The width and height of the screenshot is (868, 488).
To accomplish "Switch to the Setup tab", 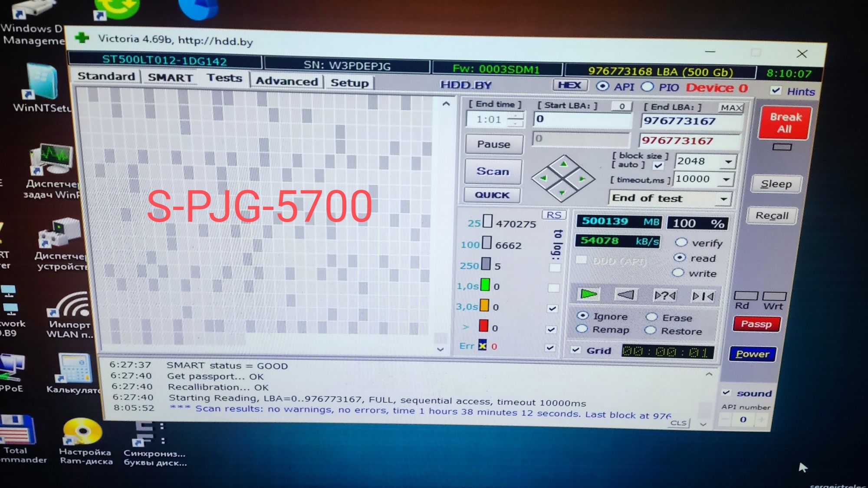I will pos(349,82).
